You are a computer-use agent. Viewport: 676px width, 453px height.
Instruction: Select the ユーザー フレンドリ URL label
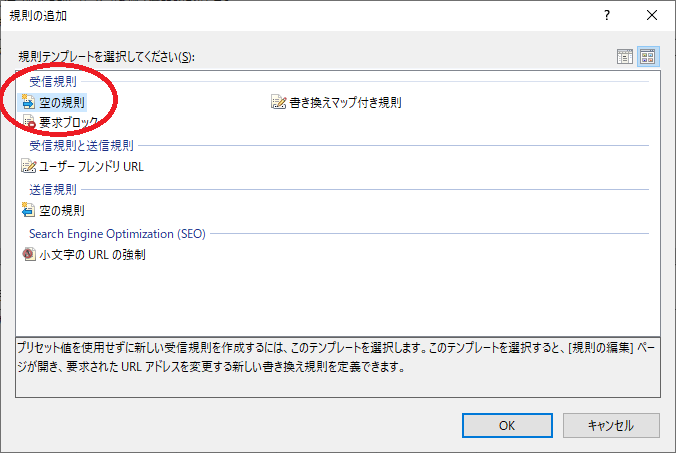[91, 166]
